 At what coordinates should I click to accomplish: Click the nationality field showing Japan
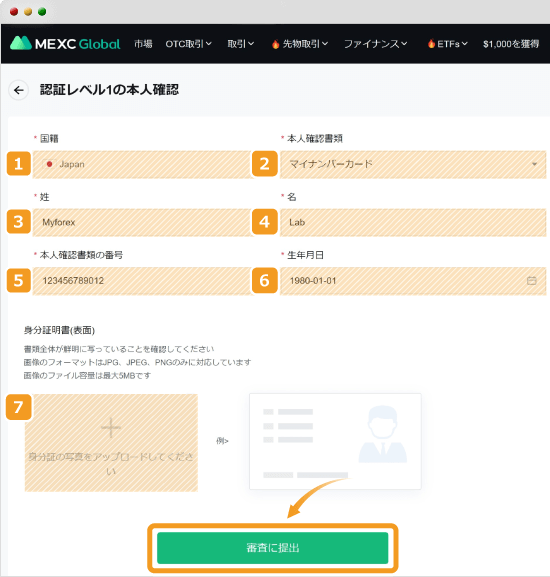click(142, 164)
